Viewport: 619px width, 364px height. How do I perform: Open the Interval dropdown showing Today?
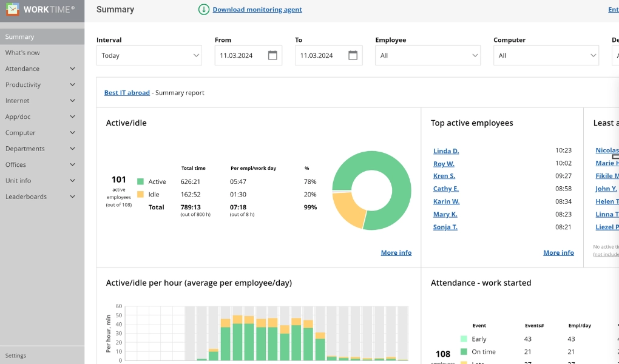pos(149,55)
